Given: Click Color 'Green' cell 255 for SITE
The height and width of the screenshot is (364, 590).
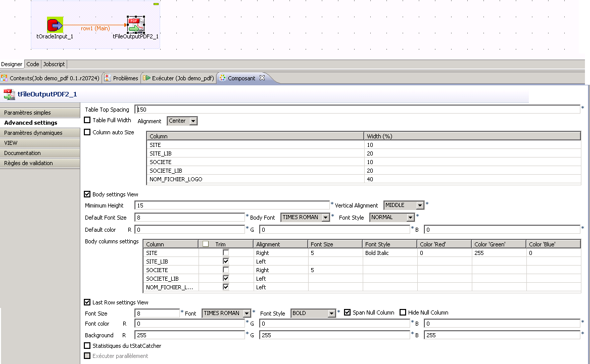Looking at the screenshot, I should click(499, 253).
